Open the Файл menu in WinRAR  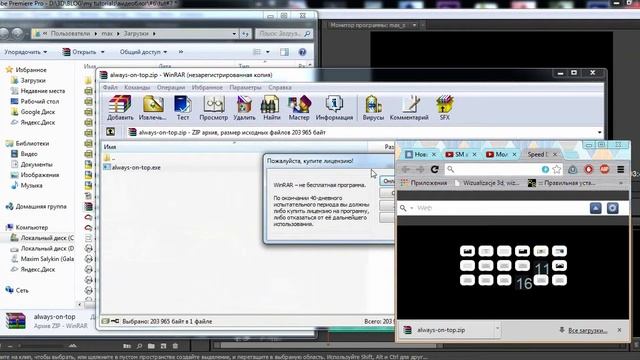pyautogui.click(x=110, y=87)
